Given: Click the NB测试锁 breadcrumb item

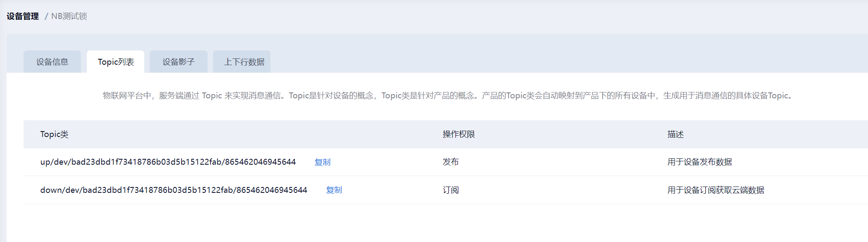Looking at the screenshot, I should [x=69, y=16].
